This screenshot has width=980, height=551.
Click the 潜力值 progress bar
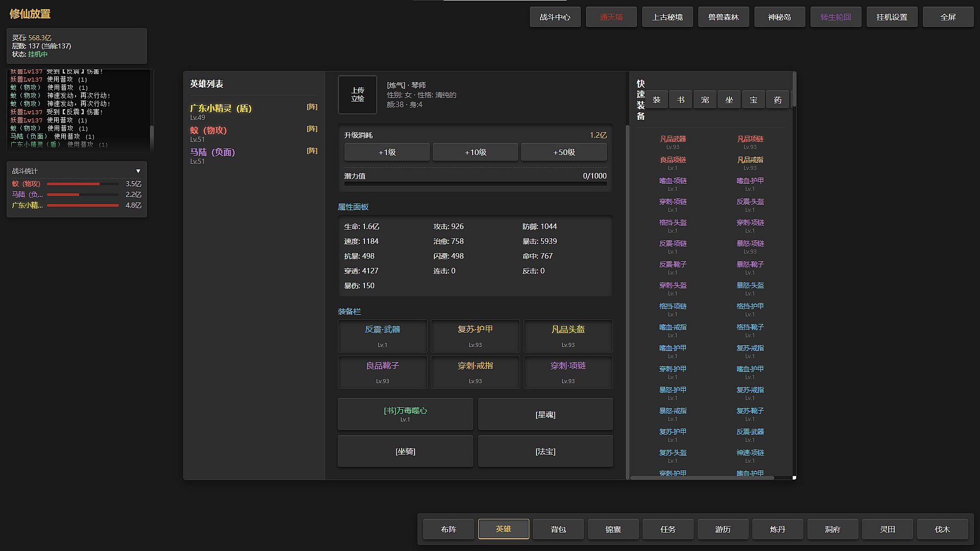coord(475,184)
